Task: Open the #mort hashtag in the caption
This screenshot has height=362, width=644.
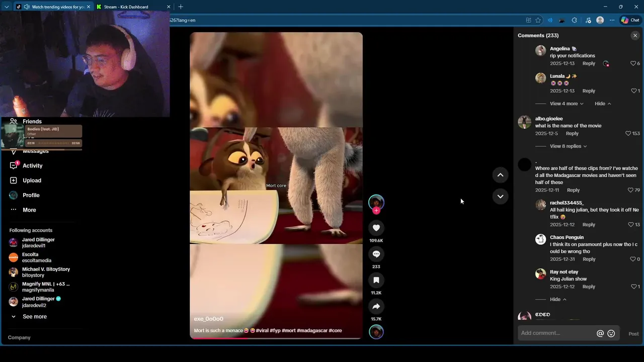Action: [288, 330]
